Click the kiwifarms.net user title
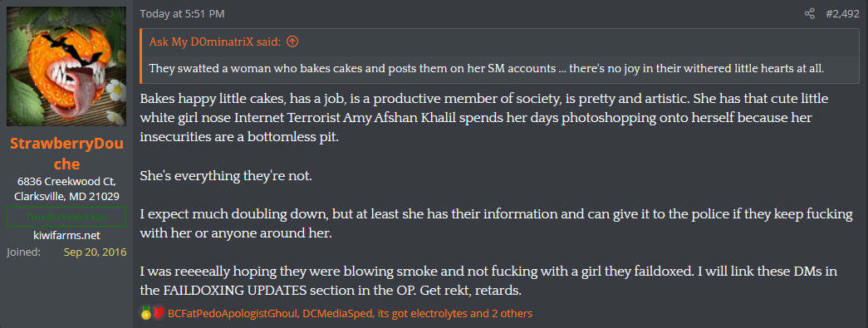This screenshot has width=868, height=328. pos(66,234)
